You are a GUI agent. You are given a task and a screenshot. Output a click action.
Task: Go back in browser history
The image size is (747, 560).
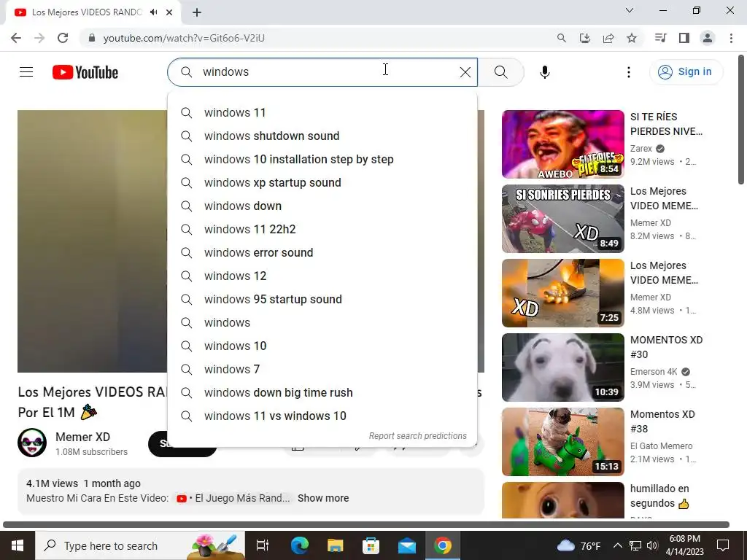pyautogui.click(x=16, y=38)
